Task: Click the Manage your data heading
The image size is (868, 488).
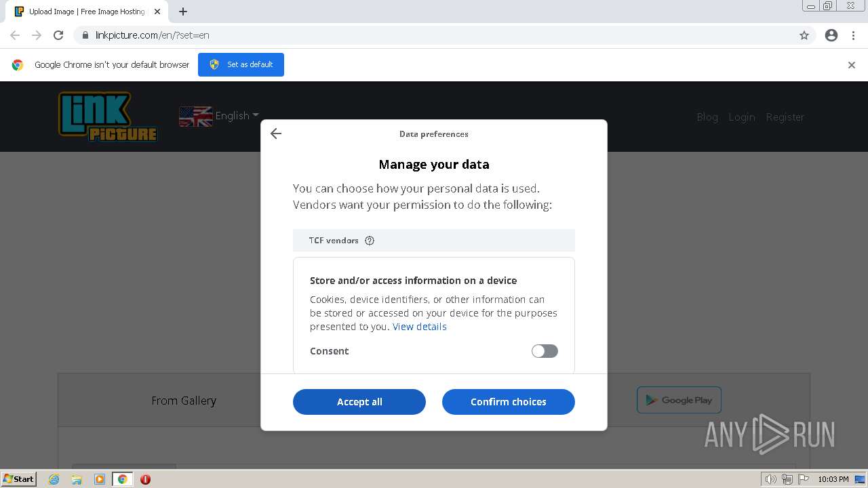Action: [434, 165]
